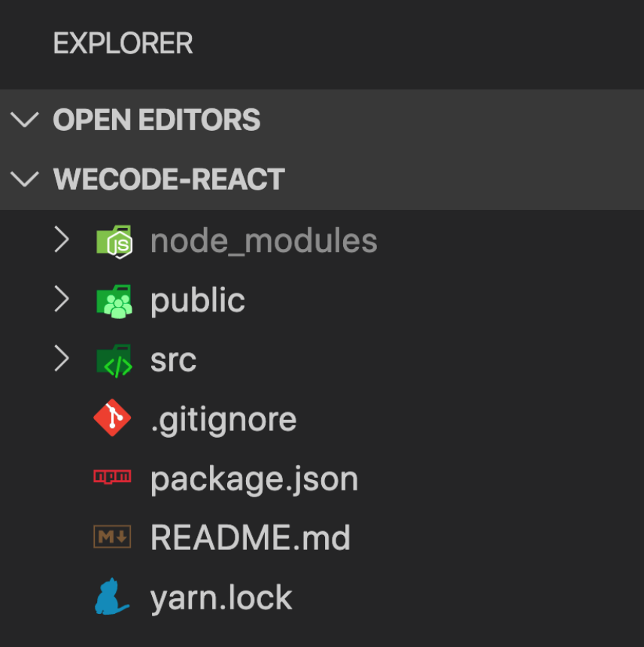The image size is (644, 647).
Task: Select the node_modules folder name
Action: 263,241
